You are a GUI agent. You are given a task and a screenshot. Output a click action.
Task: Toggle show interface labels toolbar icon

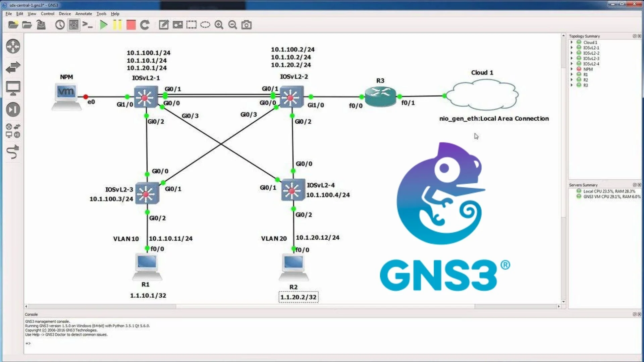pos(73,25)
